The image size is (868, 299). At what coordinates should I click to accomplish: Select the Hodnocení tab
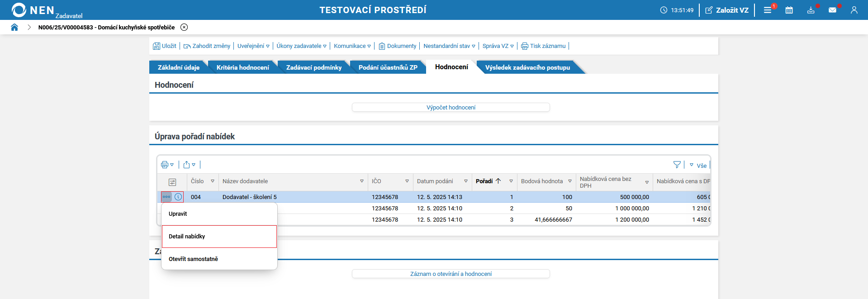coord(451,67)
